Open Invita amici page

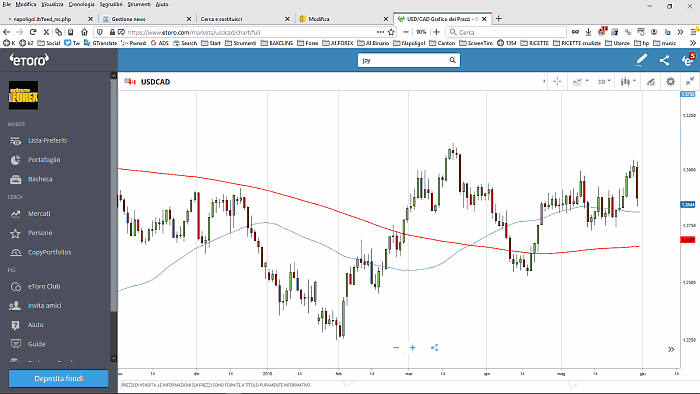click(45, 306)
